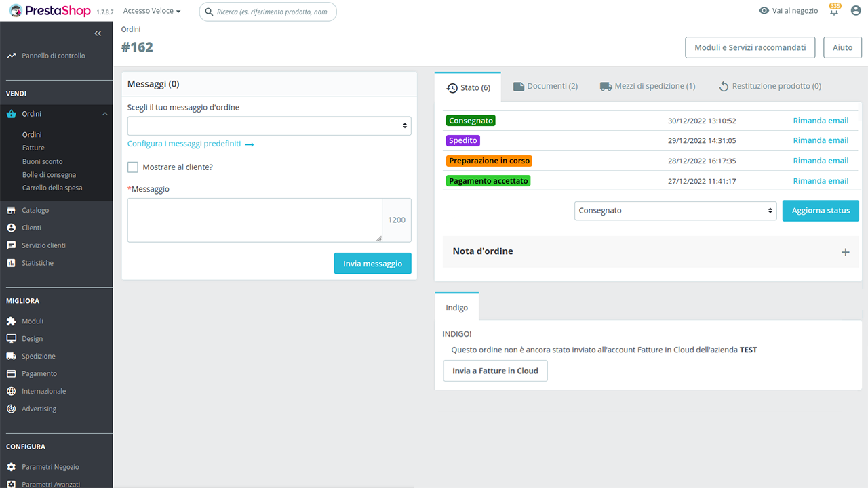
Task: Open Accesso Veloce dropdown menu
Action: click(x=152, y=12)
